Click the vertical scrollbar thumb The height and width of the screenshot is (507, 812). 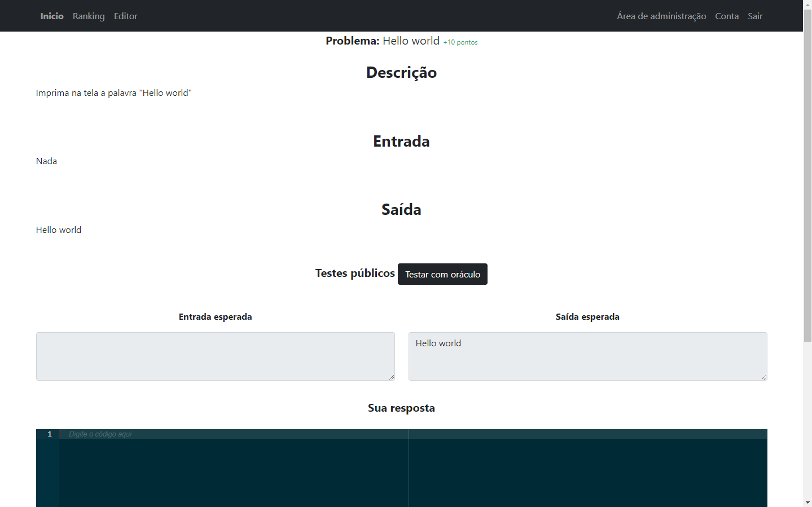click(x=807, y=175)
